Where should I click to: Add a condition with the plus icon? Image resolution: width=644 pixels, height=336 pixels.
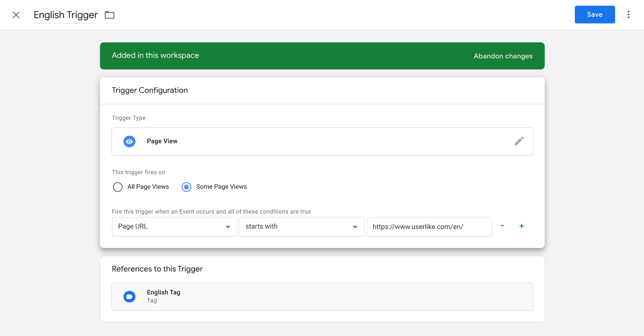tap(521, 226)
